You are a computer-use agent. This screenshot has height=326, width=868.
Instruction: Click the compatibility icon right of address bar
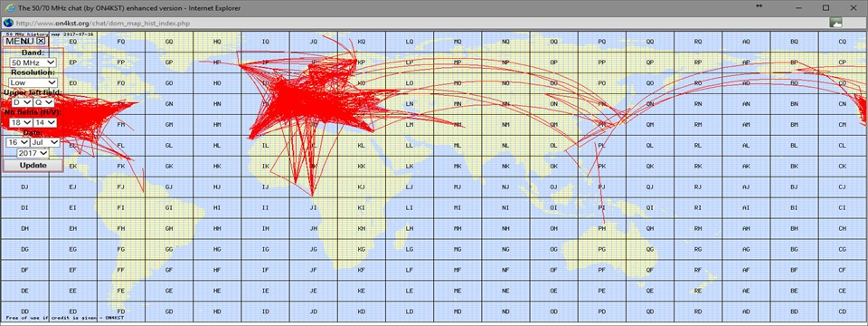(x=835, y=23)
